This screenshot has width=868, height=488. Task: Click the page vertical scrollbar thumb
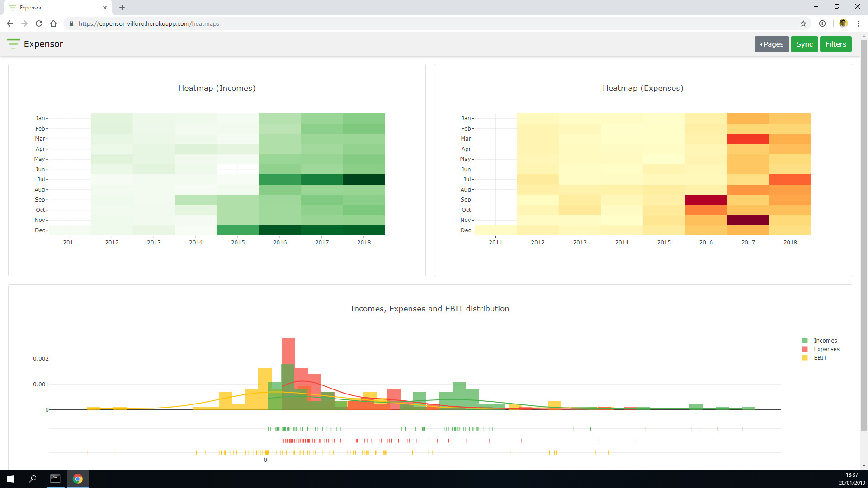click(864, 235)
